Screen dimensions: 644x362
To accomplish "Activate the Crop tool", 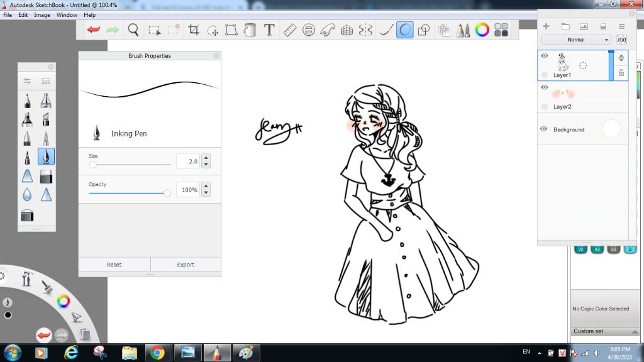I will 194,30.
